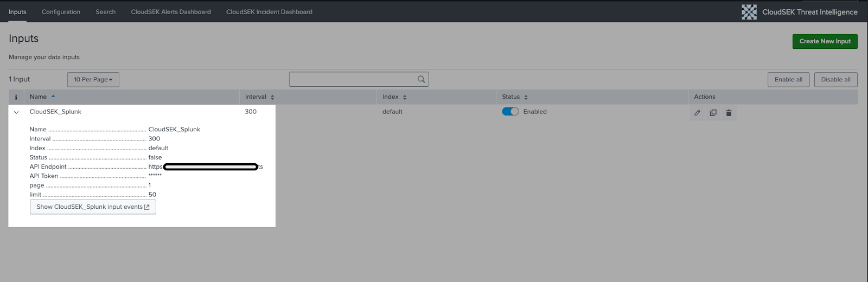The image size is (868, 282).
Task: Click the 'default' index cell
Action: pos(392,112)
